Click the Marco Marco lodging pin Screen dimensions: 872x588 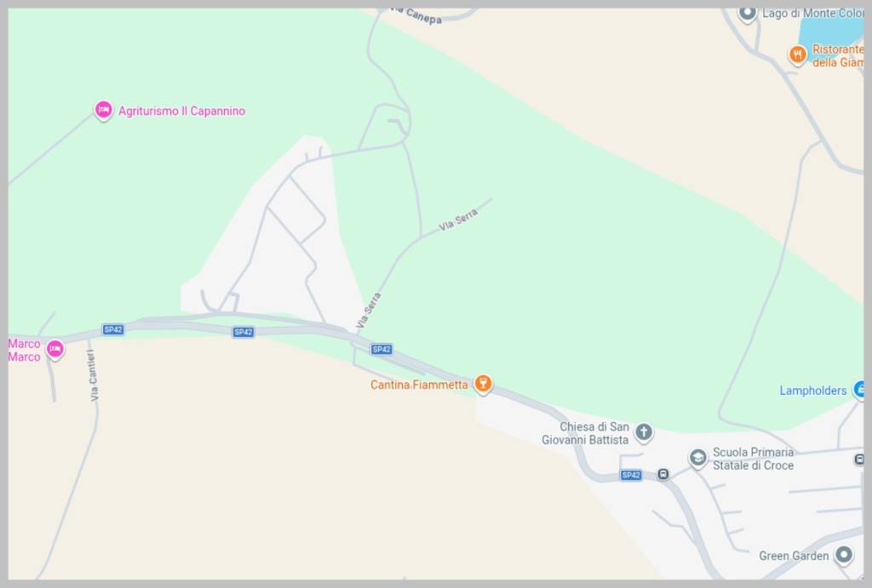tap(54, 349)
